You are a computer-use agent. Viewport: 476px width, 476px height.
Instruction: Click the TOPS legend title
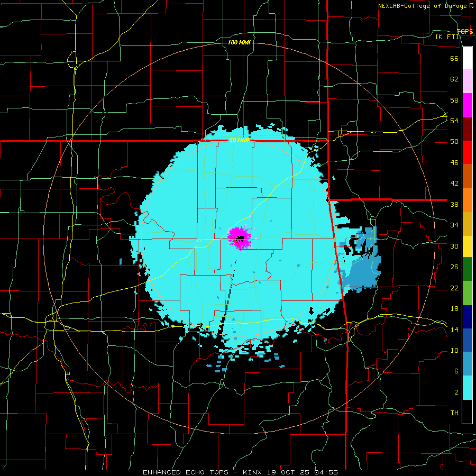coord(465,32)
